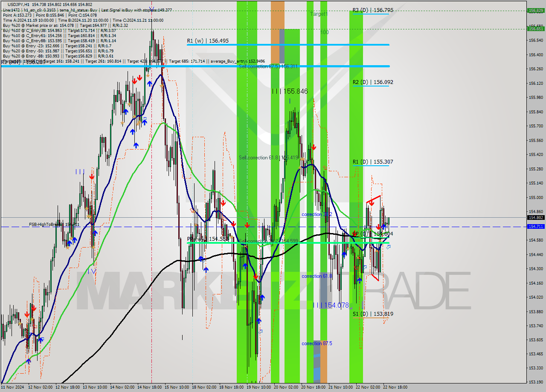This screenshot has width=546, height=392.
Task: Click the 153.460 price axis value
Action: pos(536,354)
